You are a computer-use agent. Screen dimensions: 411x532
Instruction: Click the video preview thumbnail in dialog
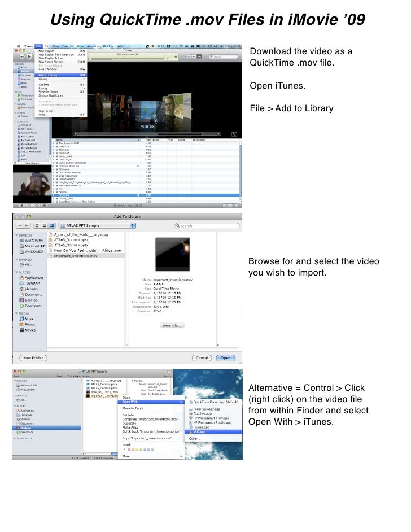[172, 254]
